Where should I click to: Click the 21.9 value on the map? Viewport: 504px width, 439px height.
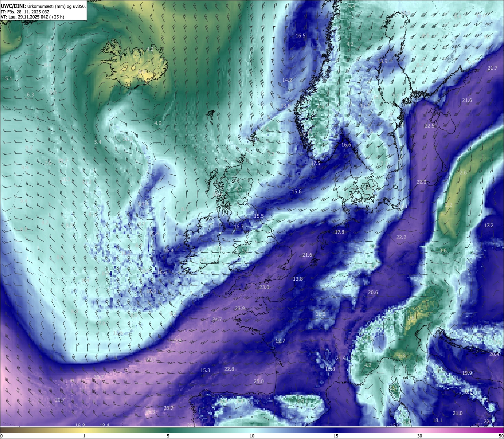(341, 358)
